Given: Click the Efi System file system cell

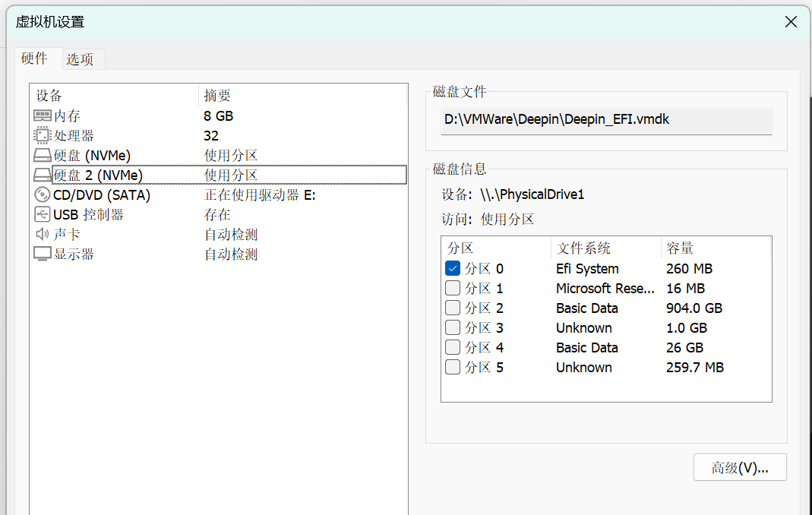Looking at the screenshot, I should click(x=587, y=268).
